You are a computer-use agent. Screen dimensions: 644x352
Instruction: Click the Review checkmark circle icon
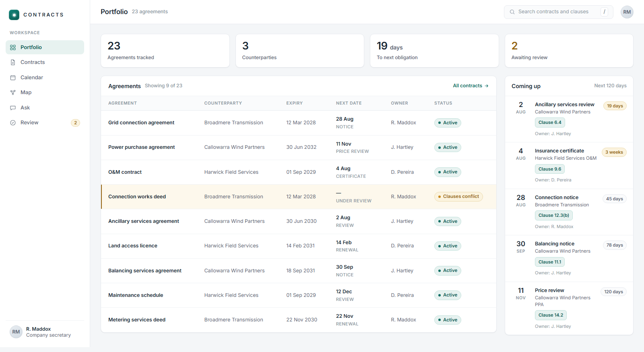point(13,123)
